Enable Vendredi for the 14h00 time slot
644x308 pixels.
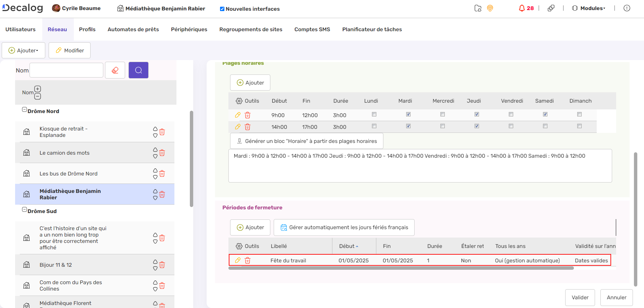click(511, 126)
